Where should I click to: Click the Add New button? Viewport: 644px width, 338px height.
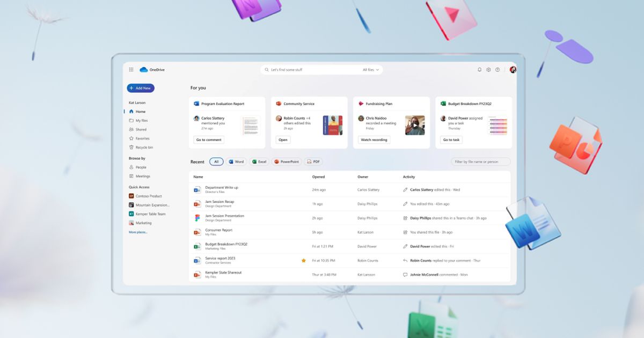coord(141,88)
